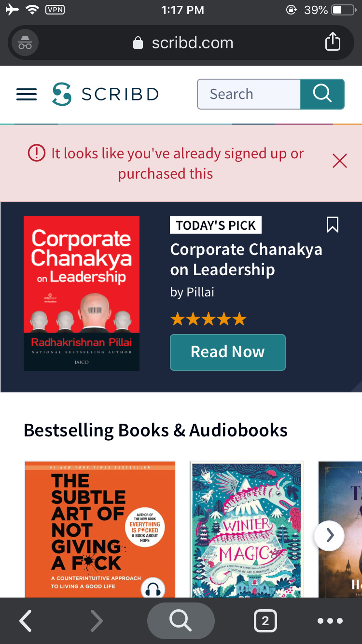362x644 pixels.
Task: Open browser search from bottom toolbar
Action: (181, 621)
